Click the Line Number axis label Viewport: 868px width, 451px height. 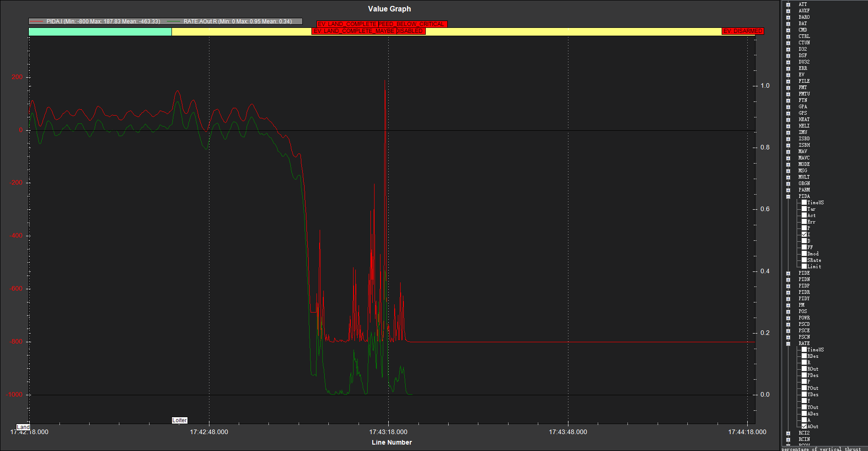point(392,442)
